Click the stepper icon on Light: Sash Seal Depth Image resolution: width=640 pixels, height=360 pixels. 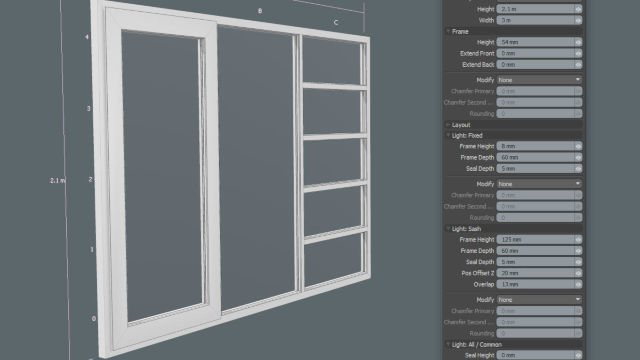[x=578, y=262]
